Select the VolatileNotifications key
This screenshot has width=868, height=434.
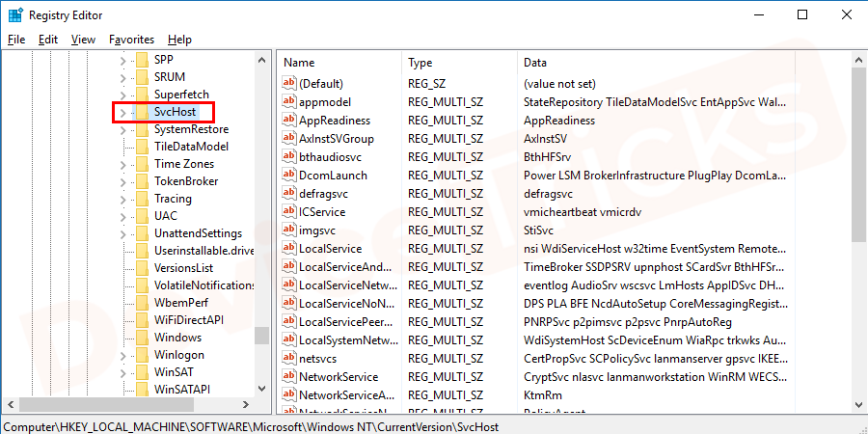coord(203,285)
